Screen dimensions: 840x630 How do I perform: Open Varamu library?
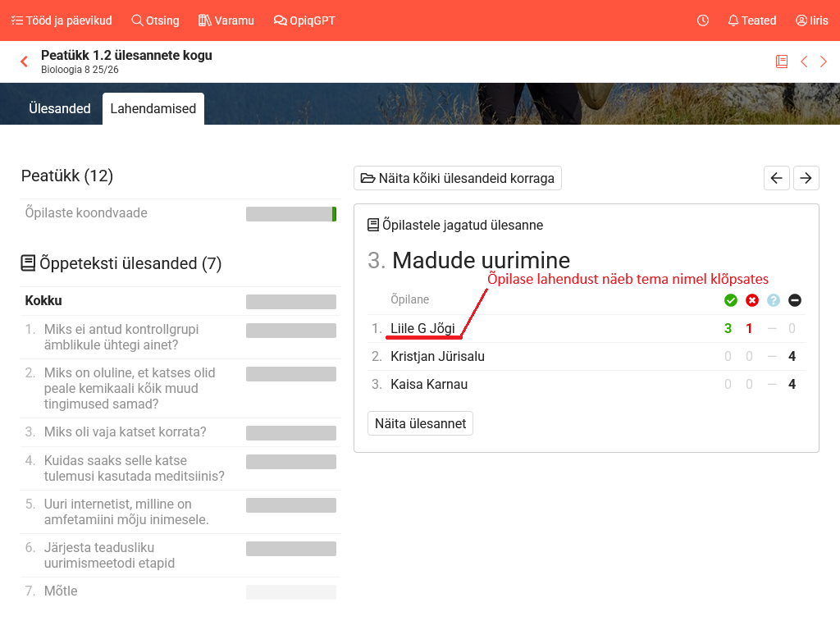coord(226,21)
